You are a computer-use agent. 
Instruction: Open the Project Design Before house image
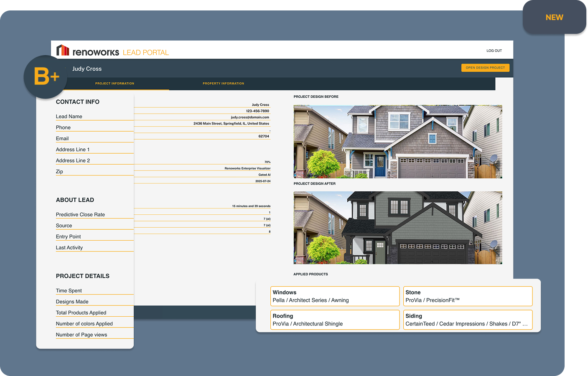(x=398, y=142)
